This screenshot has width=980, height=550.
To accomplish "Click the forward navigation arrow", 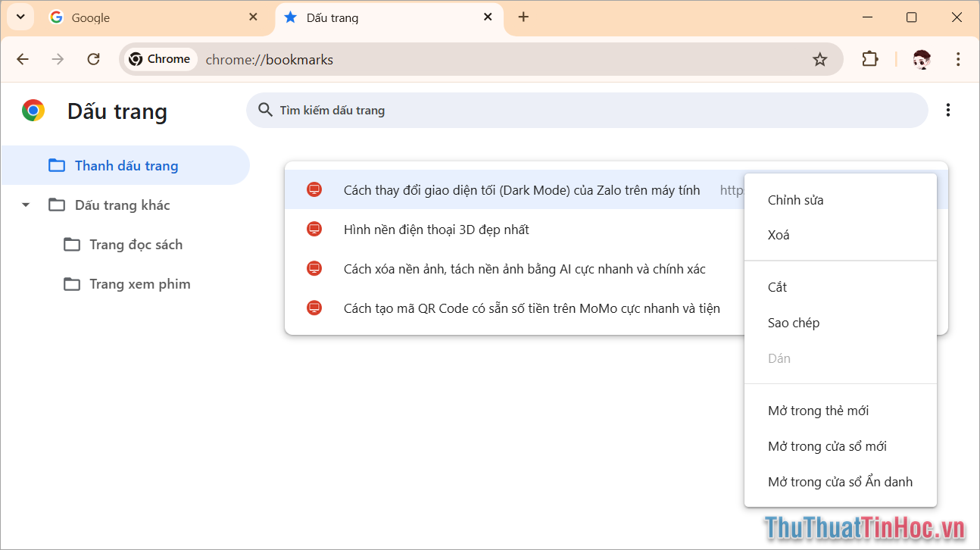I will [x=58, y=59].
